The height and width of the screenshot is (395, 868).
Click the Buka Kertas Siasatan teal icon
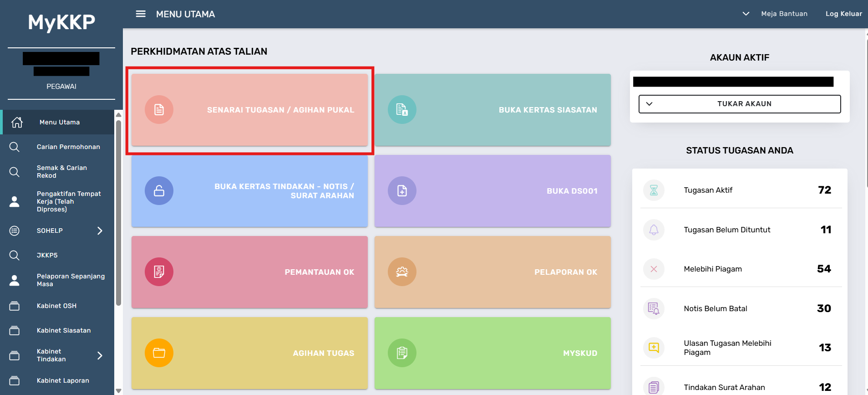(402, 110)
